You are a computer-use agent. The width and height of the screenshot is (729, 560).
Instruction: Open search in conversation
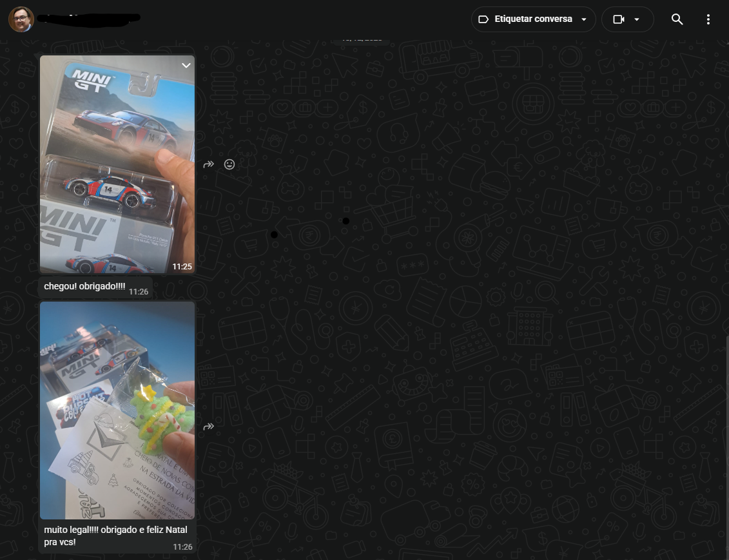[x=677, y=19]
